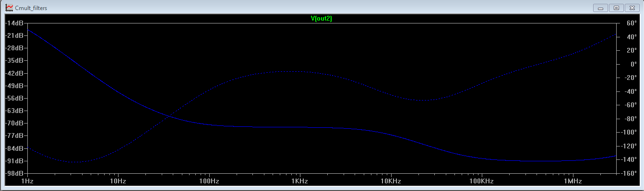This screenshot has width=644, height=191.
Task: Minimize the Cmult_filters plot window
Action: tap(600, 8)
